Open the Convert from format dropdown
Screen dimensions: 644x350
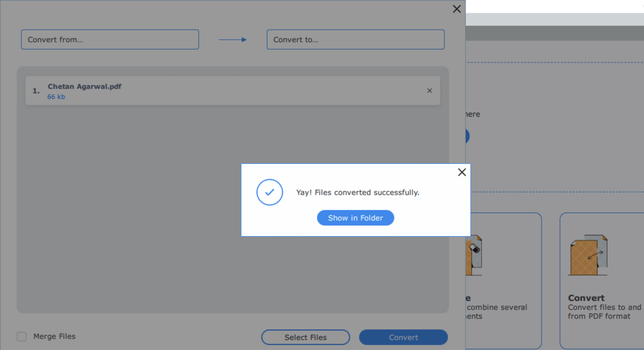click(x=110, y=39)
